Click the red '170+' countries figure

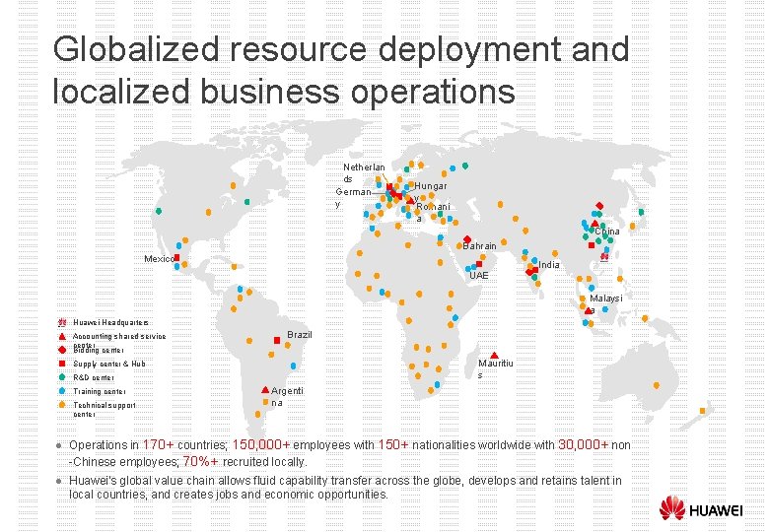tap(158, 444)
